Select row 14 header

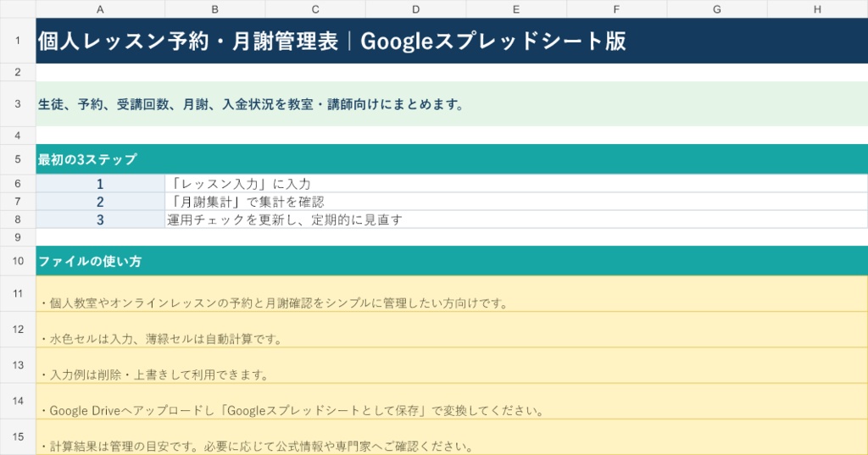point(18,401)
